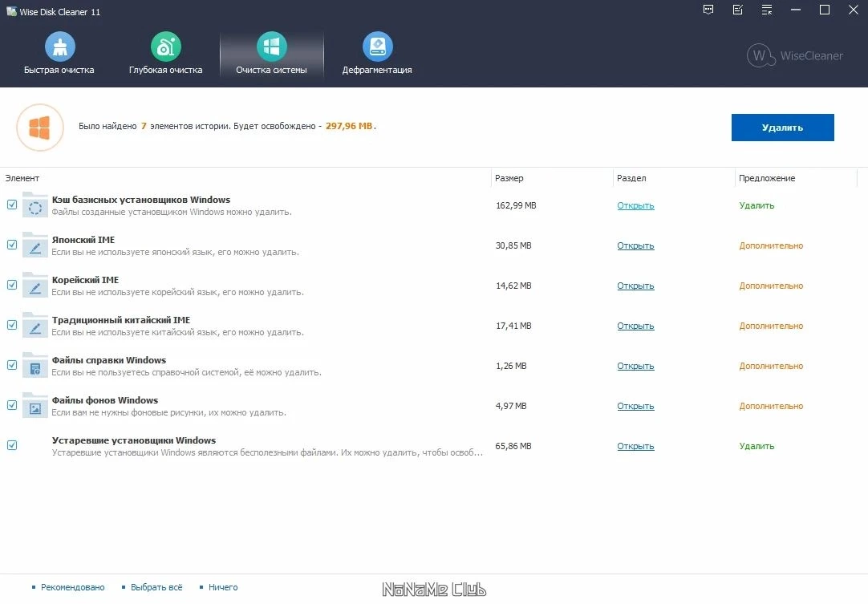The image size is (868, 604).
Task: Click the 65,86 MB size value
Action: 513,446
